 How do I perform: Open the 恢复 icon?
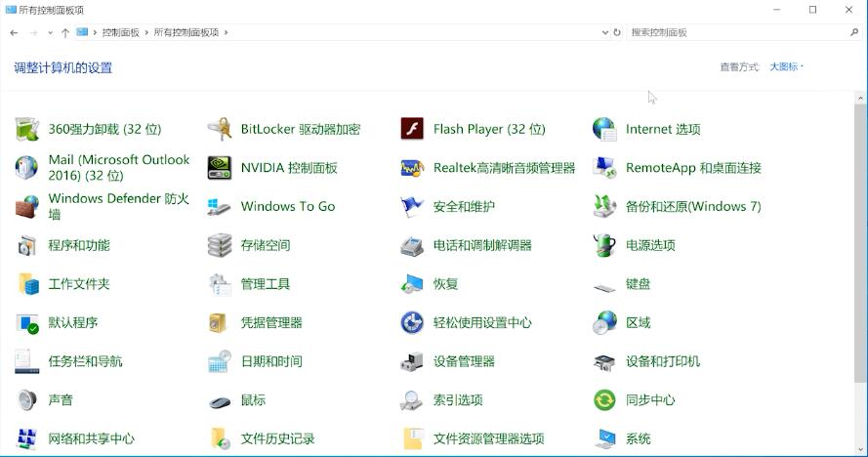[412, 284]
